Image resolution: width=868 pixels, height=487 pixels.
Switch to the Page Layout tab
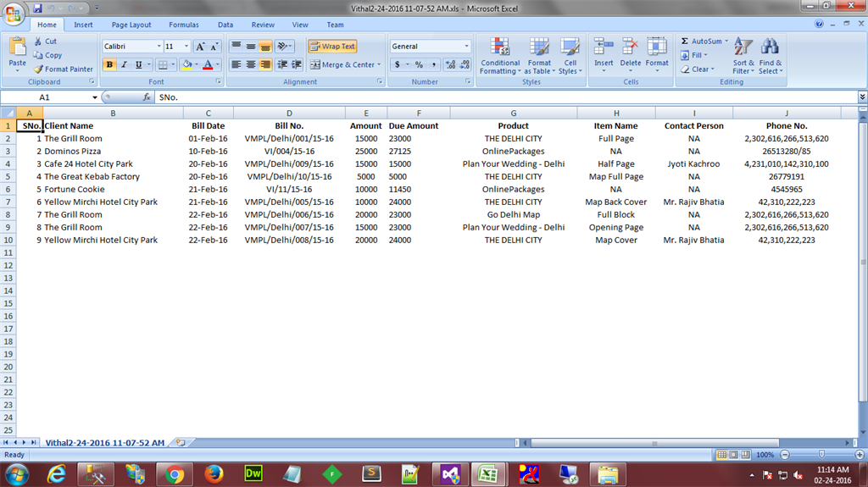click(x=131, y=25)
